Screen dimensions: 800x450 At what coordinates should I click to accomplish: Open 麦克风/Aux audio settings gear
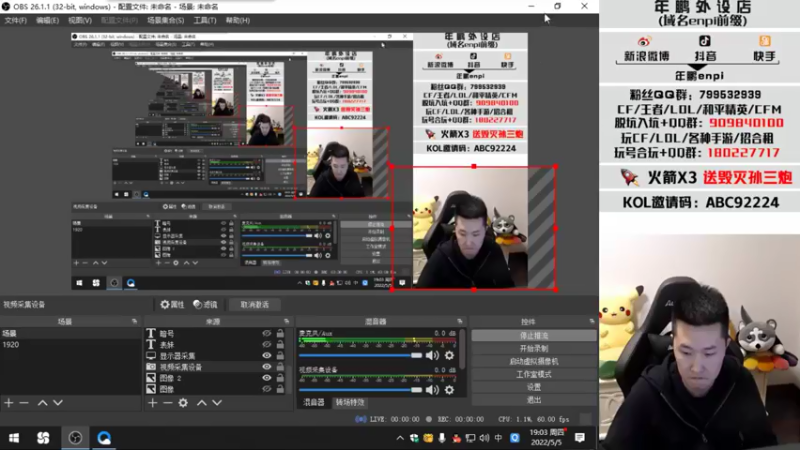449,356
